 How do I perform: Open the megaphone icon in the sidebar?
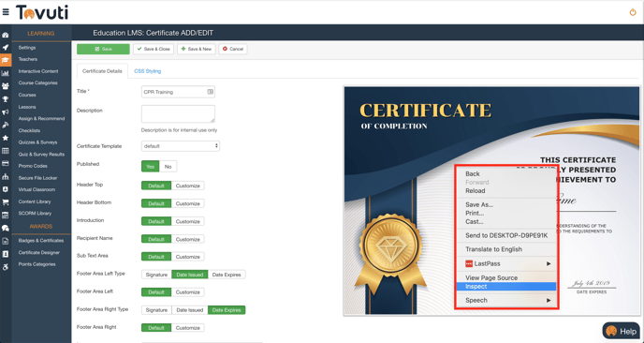[6, 112]
